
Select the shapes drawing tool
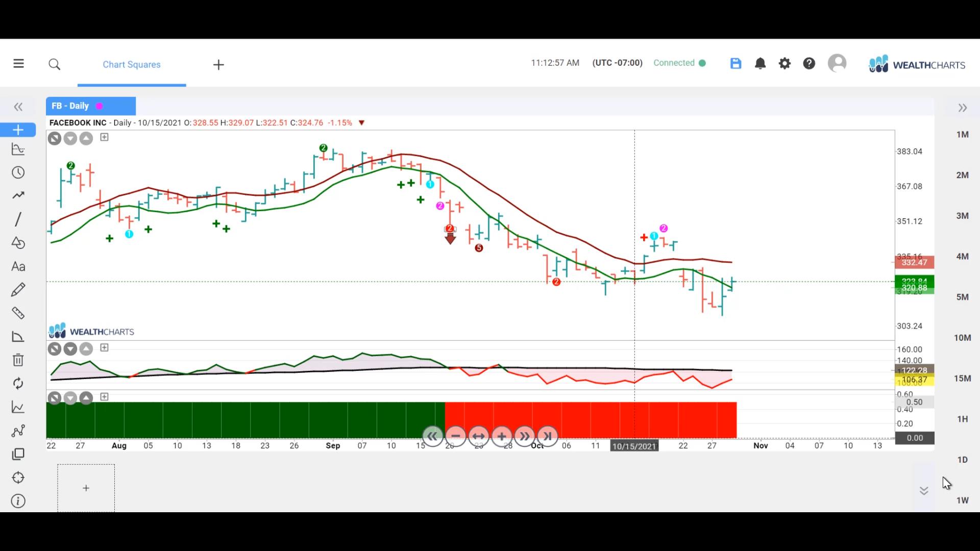coord(18,243)
